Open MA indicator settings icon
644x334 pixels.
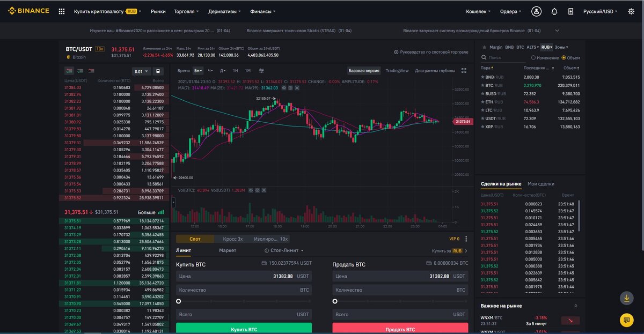[290, 87]
